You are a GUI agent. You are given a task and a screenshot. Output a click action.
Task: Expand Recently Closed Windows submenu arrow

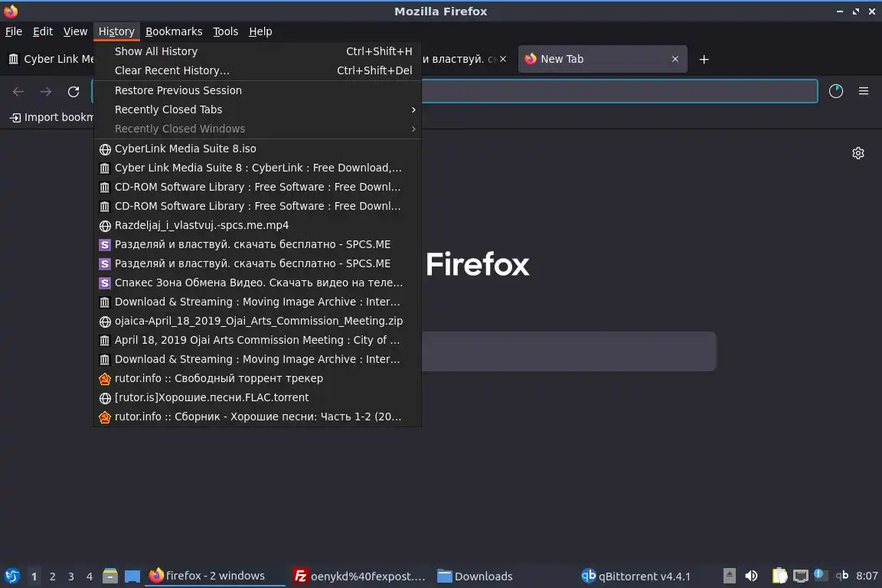coord(413,129)
